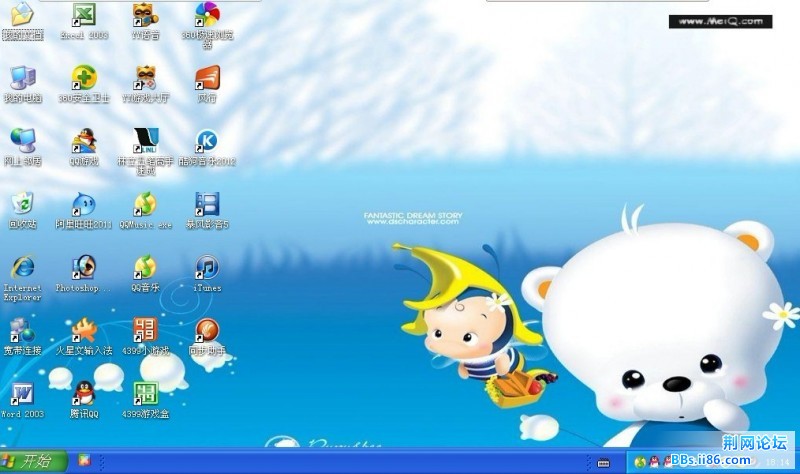This screenshot has width=800, height=474.
Task: Open the green 360 icon in system tray
Action: [640, 462]
